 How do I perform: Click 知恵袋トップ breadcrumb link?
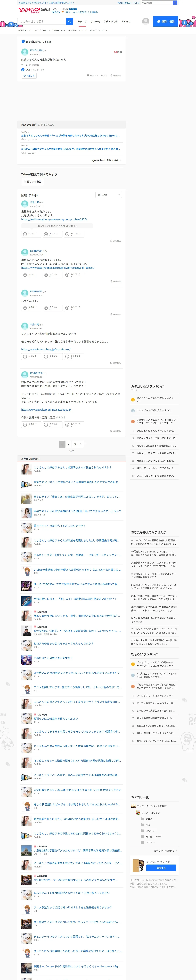point(24,30)
